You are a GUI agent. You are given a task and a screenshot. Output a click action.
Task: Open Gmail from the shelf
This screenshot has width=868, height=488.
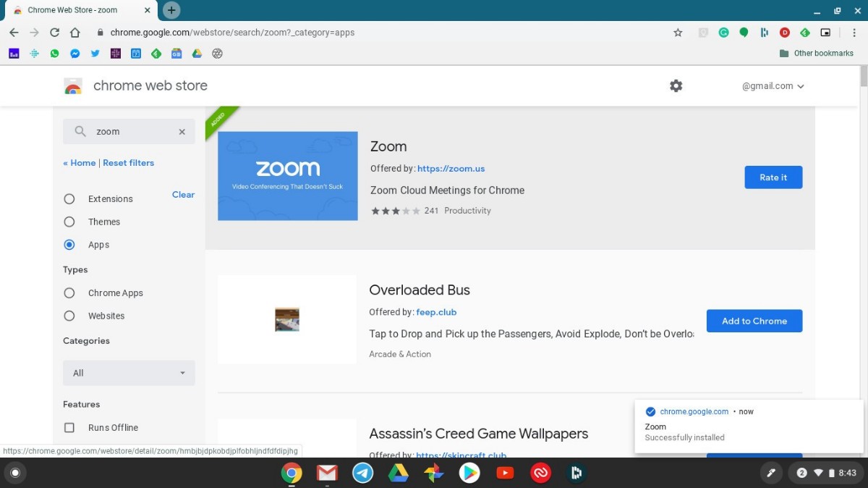point(326,473)
